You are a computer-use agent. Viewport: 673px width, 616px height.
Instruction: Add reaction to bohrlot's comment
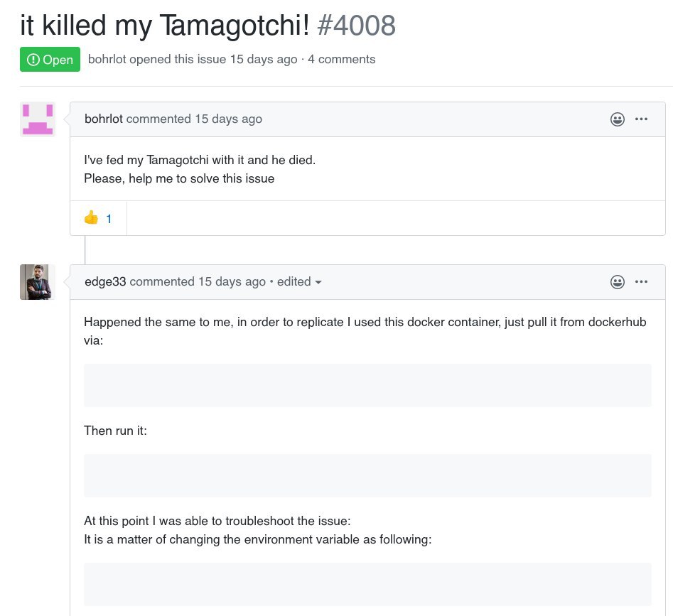617,119
